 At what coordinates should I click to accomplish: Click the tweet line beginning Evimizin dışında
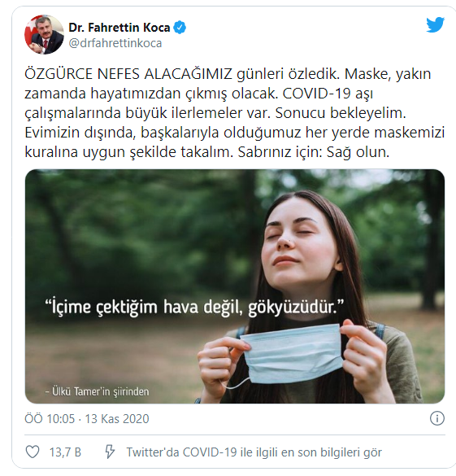(234, 133)
